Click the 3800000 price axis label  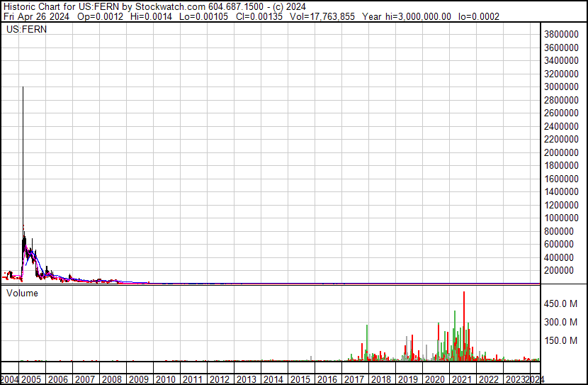coord(561,35)
